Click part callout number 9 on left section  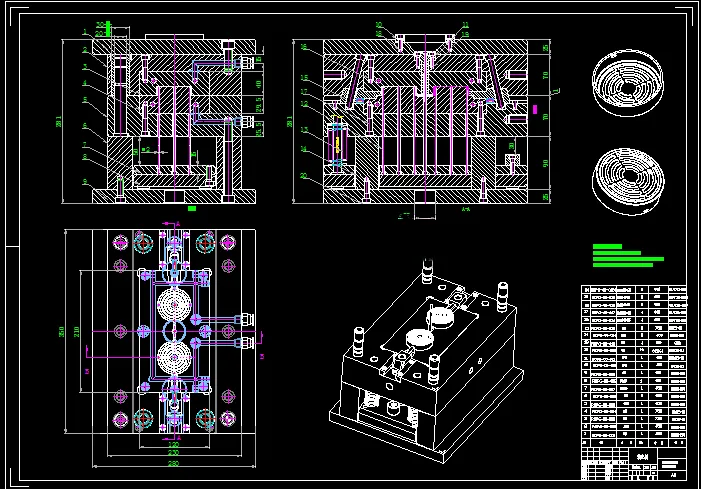point(84,182)
